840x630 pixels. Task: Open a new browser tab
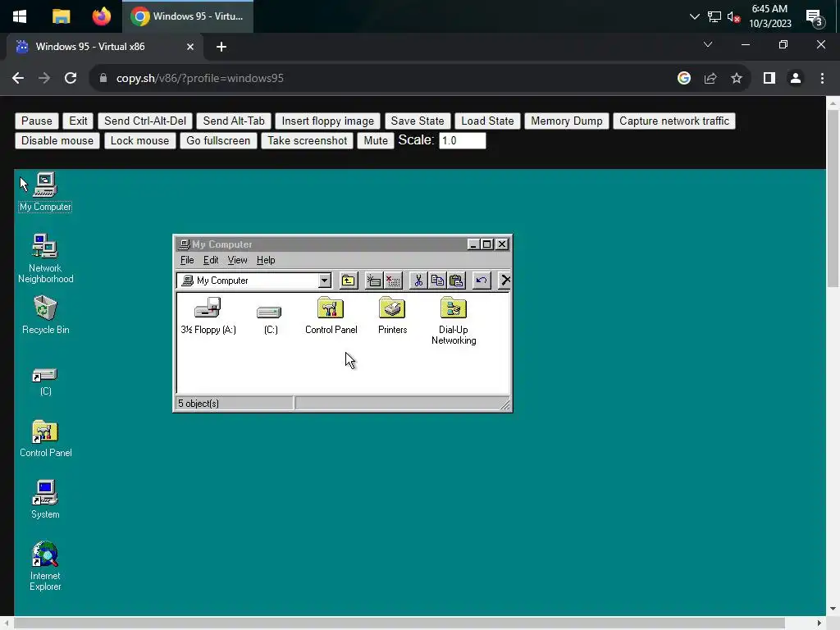click(221, 47)
